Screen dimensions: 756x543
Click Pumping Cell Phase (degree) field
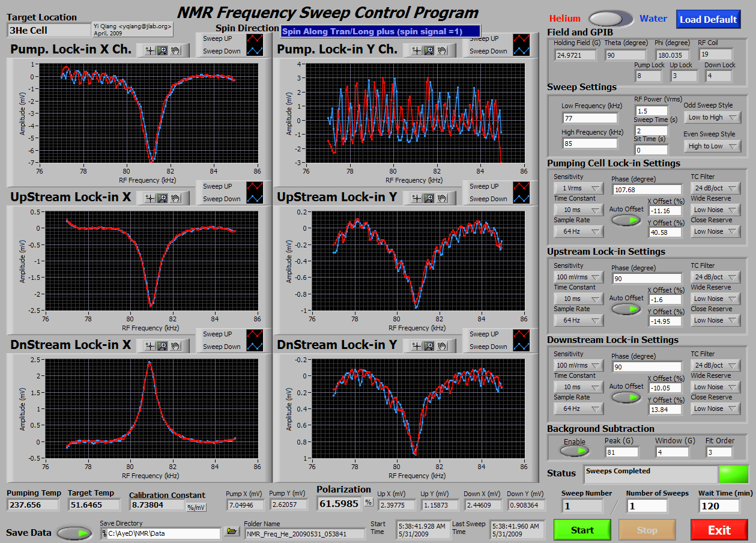click(x=647, y=189)
